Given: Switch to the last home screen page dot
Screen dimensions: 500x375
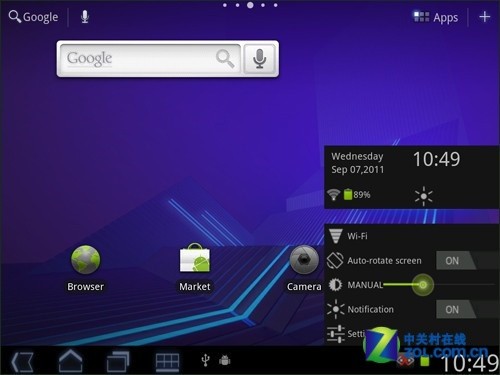Looking at the screenshot, I should 276,5.
